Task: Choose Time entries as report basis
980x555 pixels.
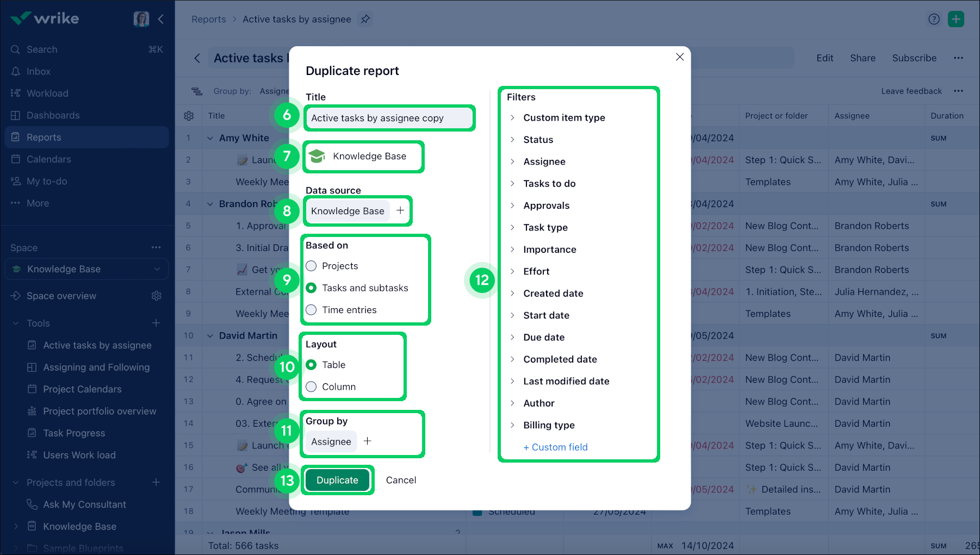Action: click(311, 310)
